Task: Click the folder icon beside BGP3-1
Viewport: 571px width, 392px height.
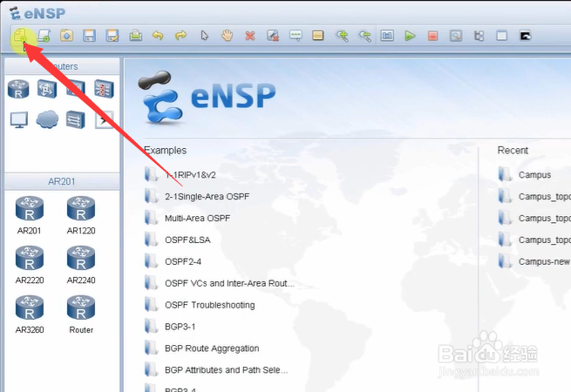Action: tap(151, 326)
